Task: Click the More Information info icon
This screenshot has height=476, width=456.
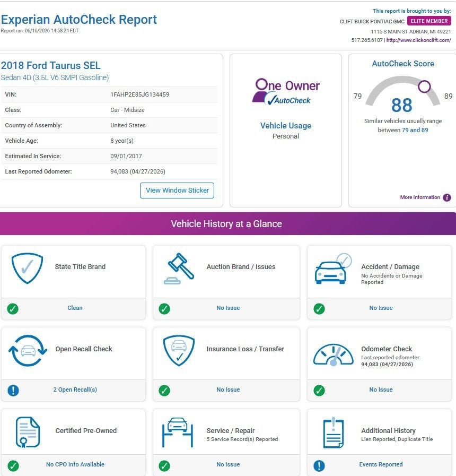Action: click(446, 197)
